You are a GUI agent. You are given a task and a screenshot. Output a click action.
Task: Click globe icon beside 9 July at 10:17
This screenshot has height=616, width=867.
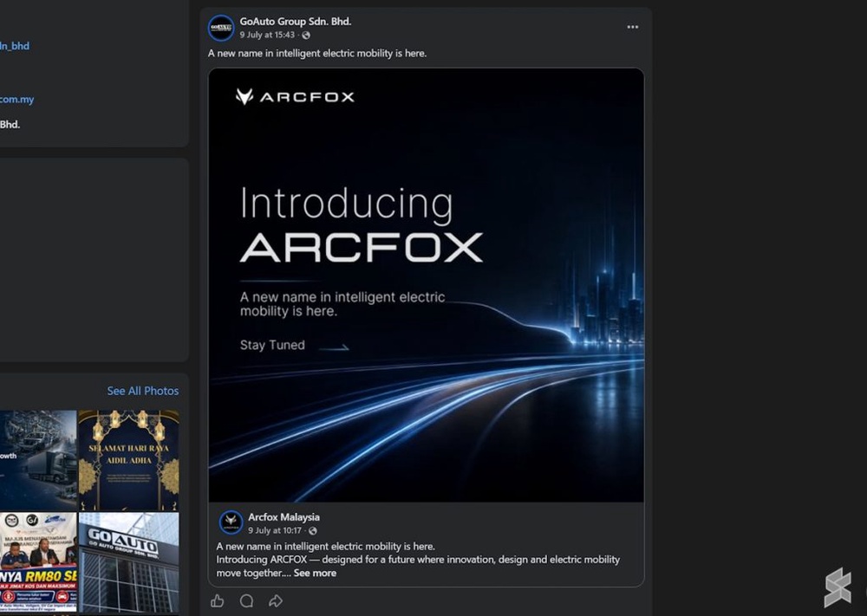coord(313,531)
